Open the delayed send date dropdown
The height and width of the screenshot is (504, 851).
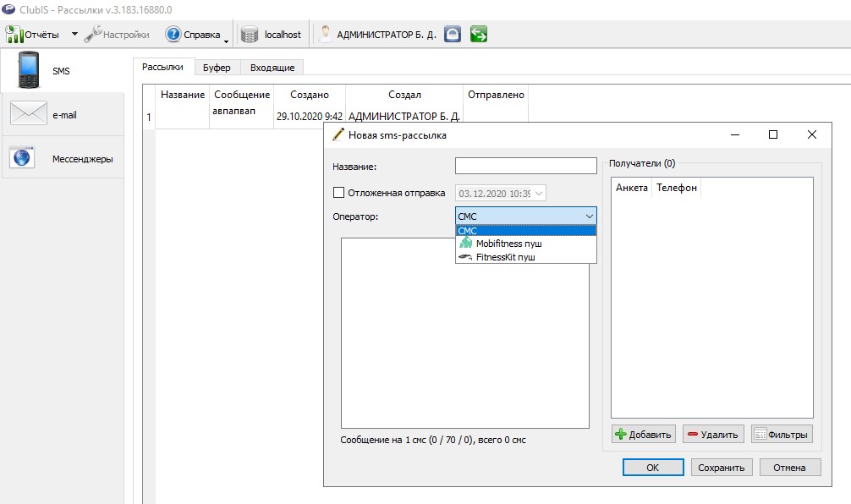pos(539,193)
